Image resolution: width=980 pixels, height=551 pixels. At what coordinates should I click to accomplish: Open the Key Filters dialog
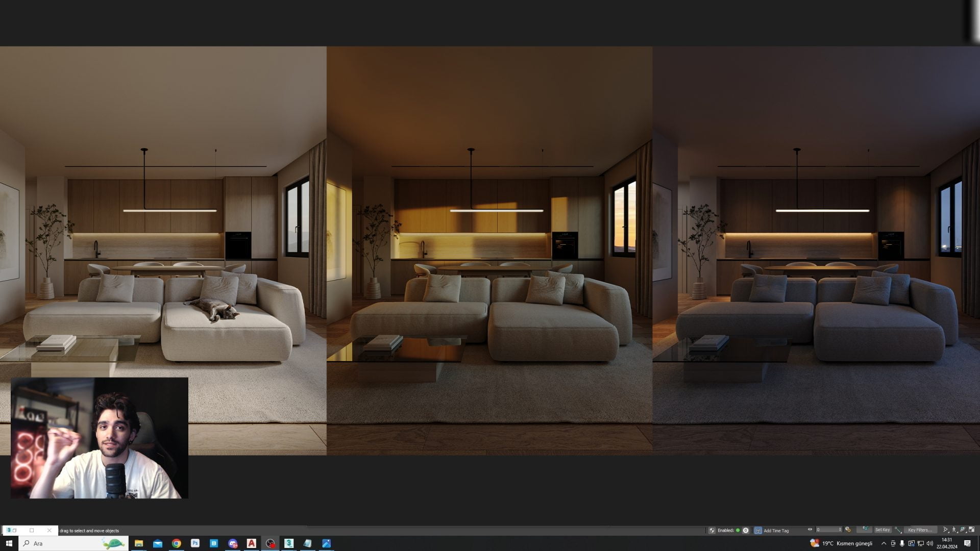[920, 530]
